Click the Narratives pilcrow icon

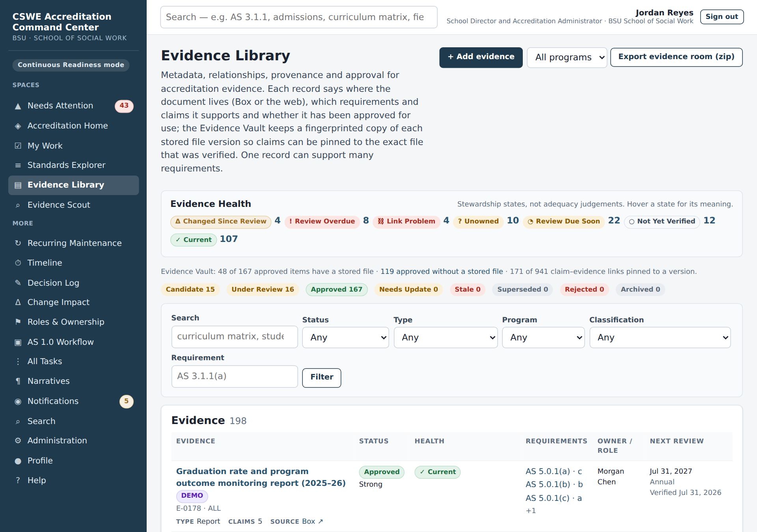[18, 381]
